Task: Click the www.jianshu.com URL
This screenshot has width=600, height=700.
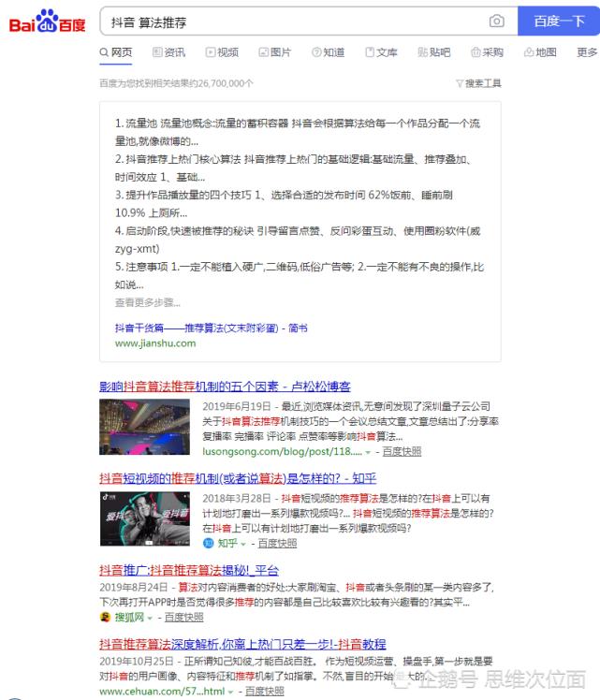Action: point(155,343)
